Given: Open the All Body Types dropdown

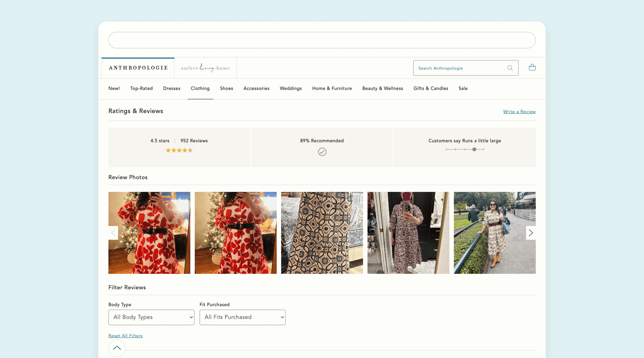Looking at the screenshot, I should [x=151, y=317].
